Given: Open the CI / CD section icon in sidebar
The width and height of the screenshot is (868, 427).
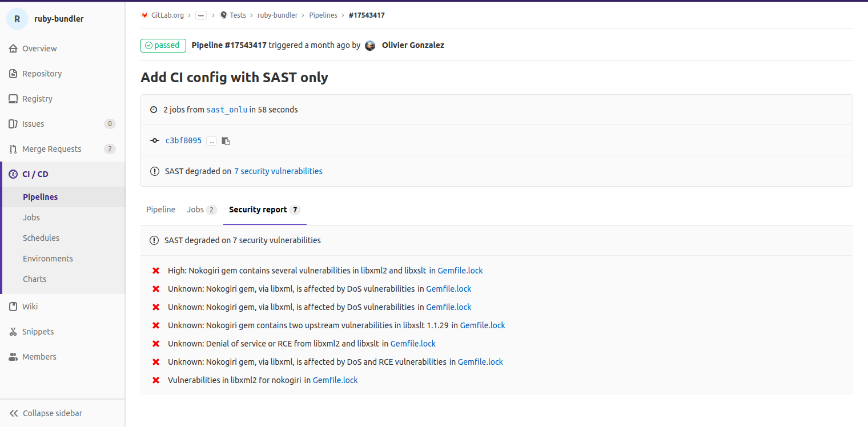Looking at the screenshot, I should pos(13,174).
